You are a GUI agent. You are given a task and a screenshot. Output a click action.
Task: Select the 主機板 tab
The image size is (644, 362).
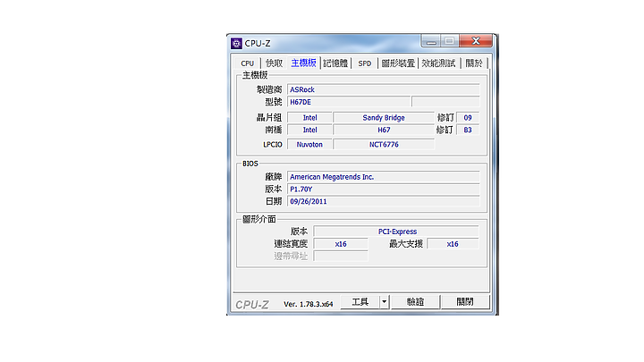pyautogui.click(x=303, y=63)
